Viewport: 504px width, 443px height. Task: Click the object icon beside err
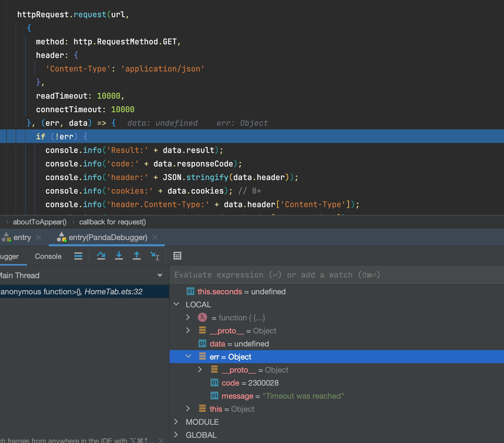click(202, 356)
